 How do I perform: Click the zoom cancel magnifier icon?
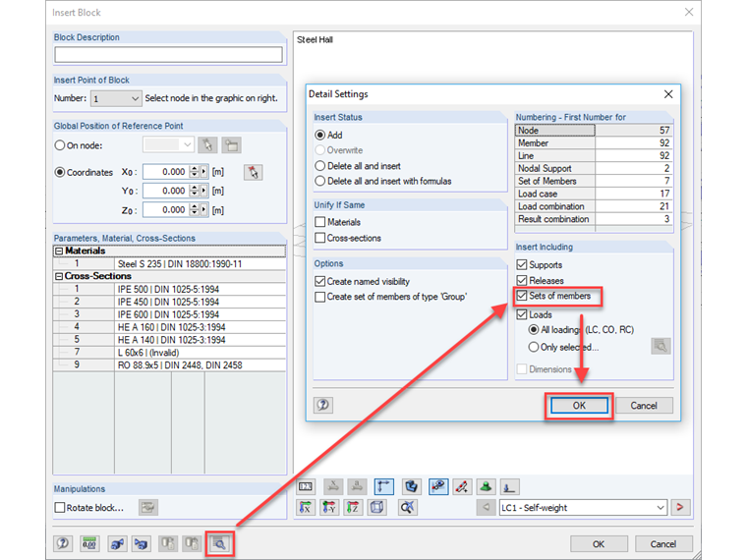click(407, 507)
